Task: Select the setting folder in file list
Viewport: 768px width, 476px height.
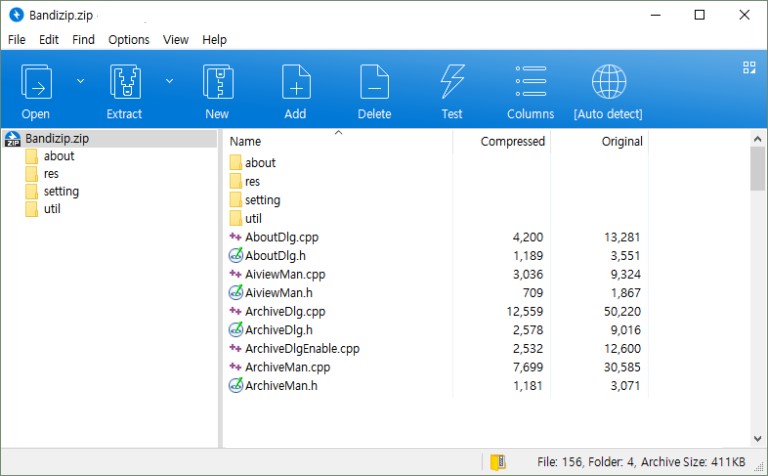Action: [x=263, y=200]
